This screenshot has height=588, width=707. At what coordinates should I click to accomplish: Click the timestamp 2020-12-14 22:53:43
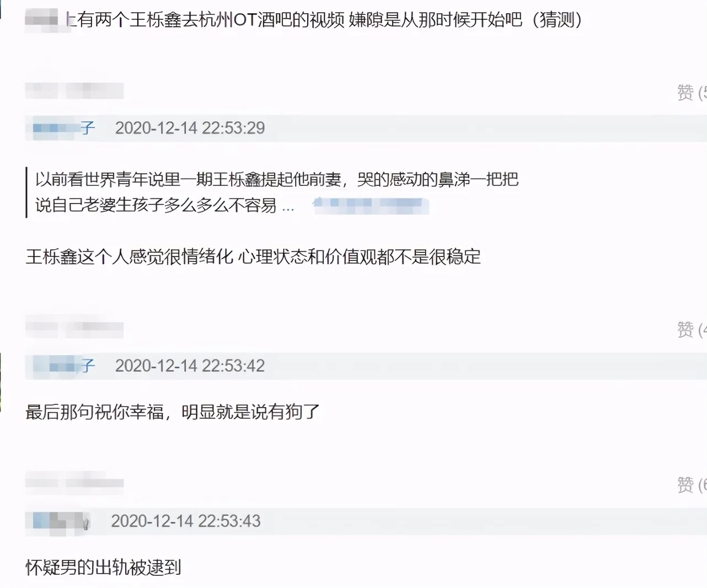tap(186, 521)
